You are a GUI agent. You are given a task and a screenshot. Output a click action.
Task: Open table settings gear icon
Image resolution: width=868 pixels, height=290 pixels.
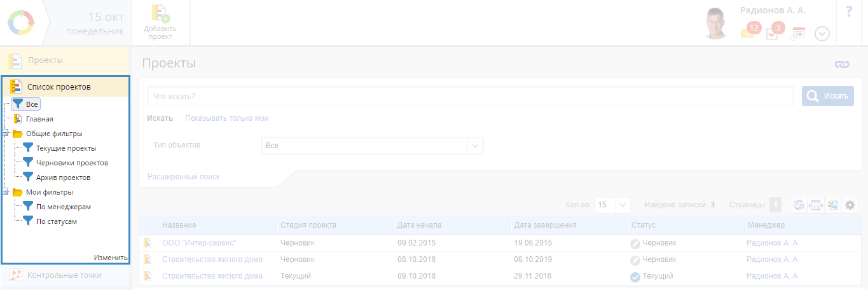(x=850, y=205)
